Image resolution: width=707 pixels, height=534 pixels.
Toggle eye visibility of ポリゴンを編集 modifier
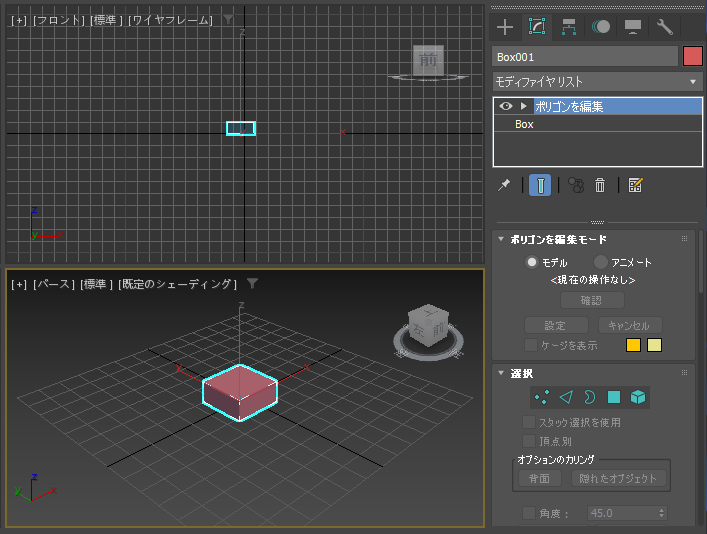(505, 106)
